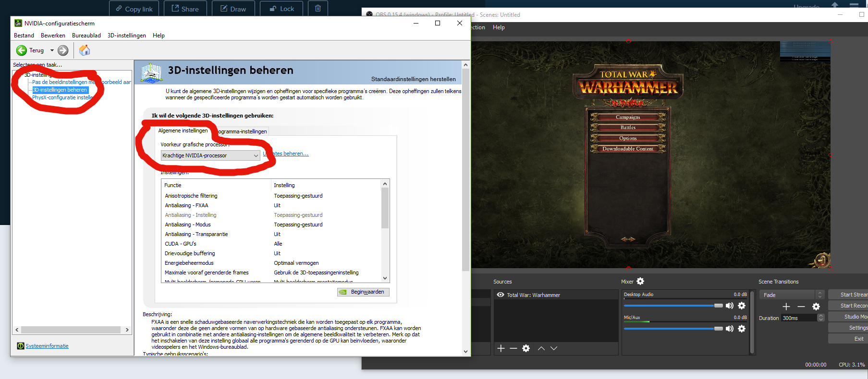The width and height of the screenshot is (868, 379).
Task: Click Standaardinstellingen herstellen
Action: (414, 79)
